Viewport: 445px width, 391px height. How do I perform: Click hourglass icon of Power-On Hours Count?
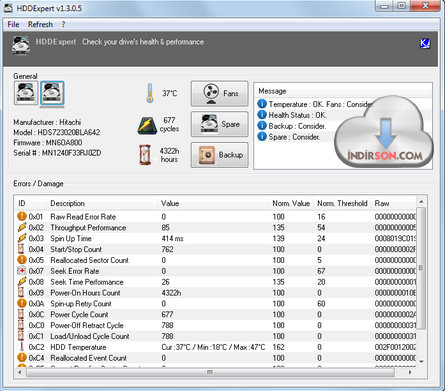click(21, 292)
